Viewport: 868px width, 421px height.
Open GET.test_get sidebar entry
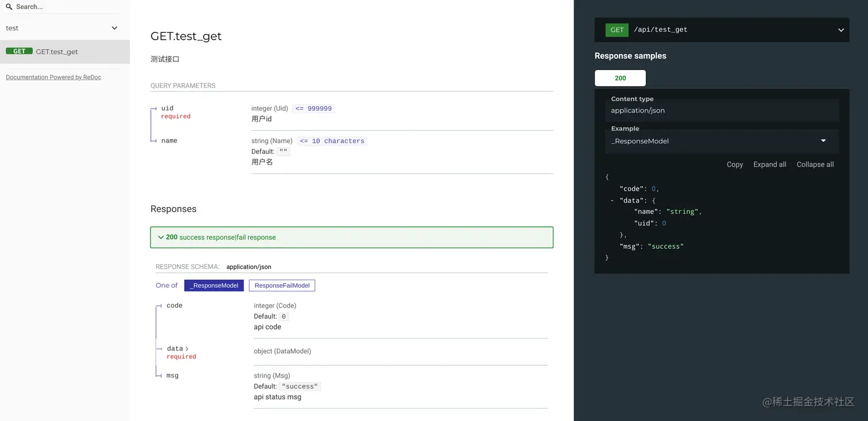[x=65, y=52]
